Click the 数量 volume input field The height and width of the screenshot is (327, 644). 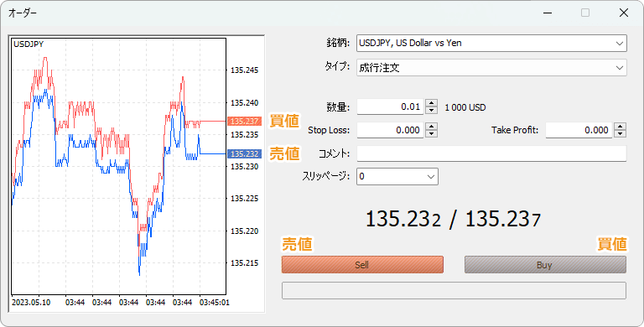(390, 106)
